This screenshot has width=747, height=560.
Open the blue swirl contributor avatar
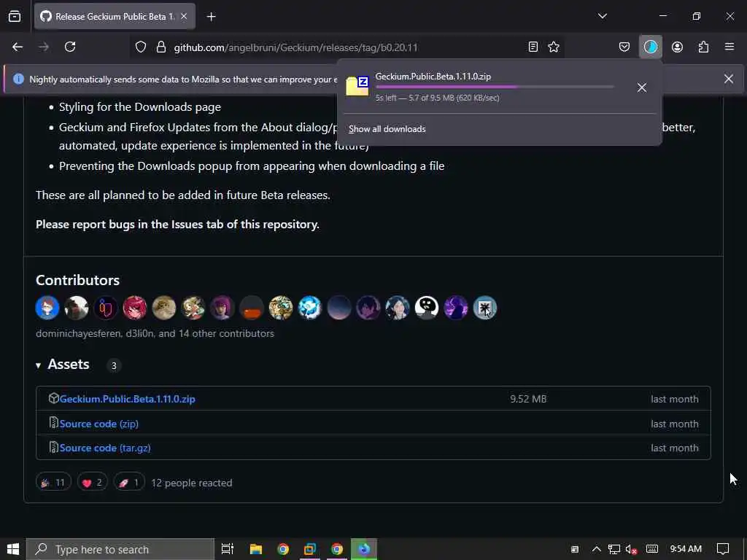[309, 308]
